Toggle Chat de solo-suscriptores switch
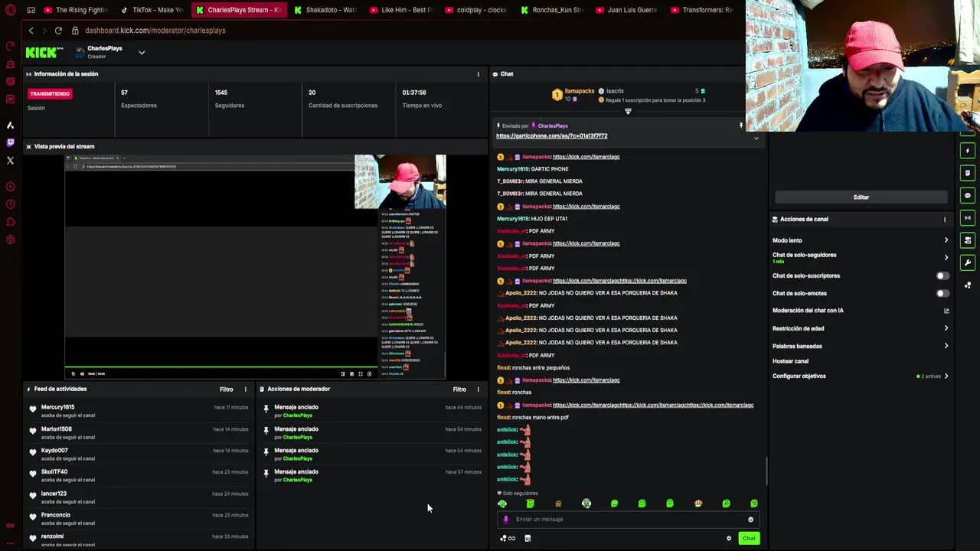 pyautogui.click(x=942, y=275)
